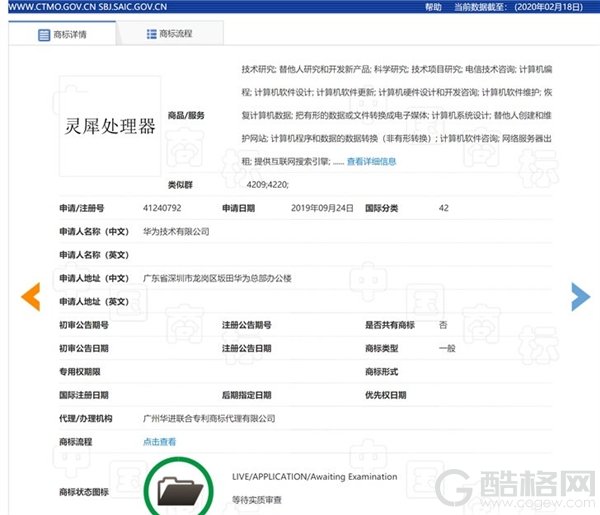Click the 初审公告期号 label
Screen dimensions: 600x515
click(x=84, y=325)
